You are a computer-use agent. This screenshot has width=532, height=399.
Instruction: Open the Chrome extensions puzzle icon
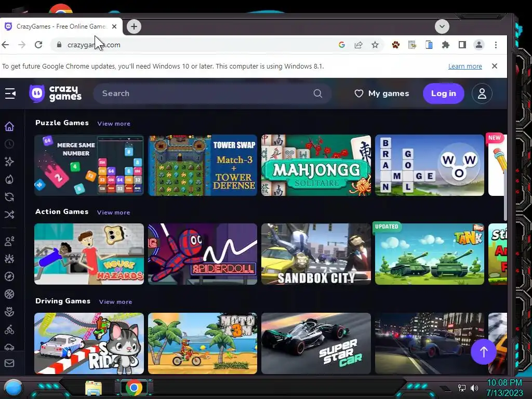[445, 45]
